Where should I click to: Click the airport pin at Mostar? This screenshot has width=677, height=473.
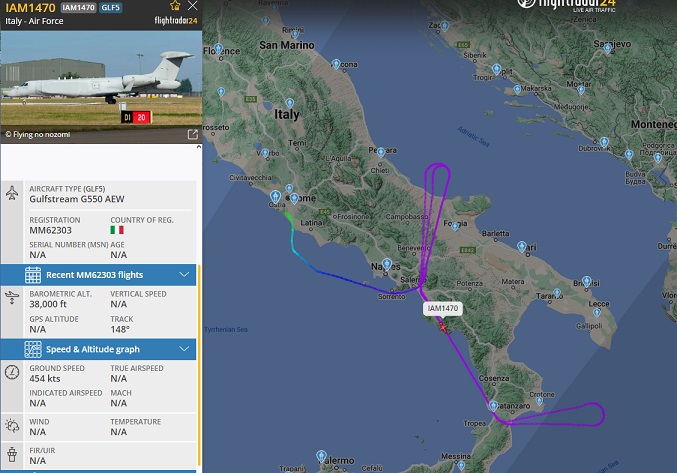pos(581,90)
